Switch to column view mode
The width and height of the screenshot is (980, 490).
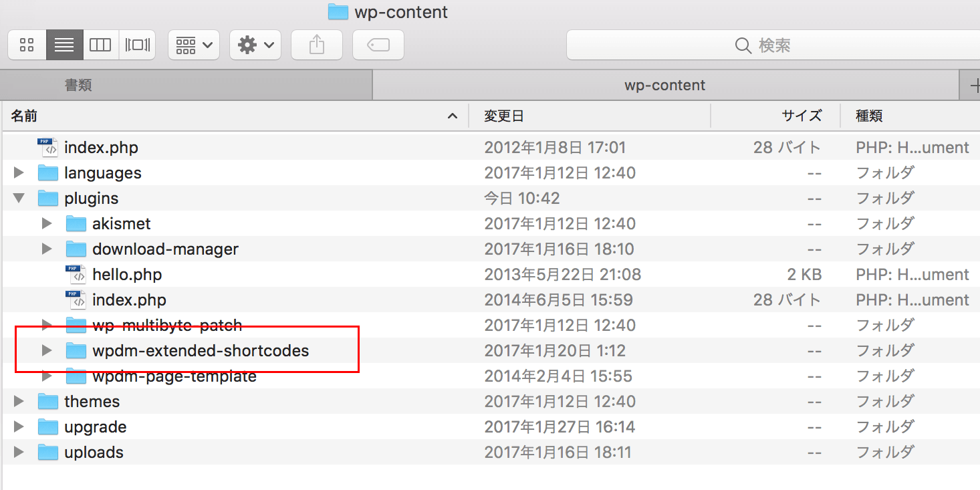point(100,45)
